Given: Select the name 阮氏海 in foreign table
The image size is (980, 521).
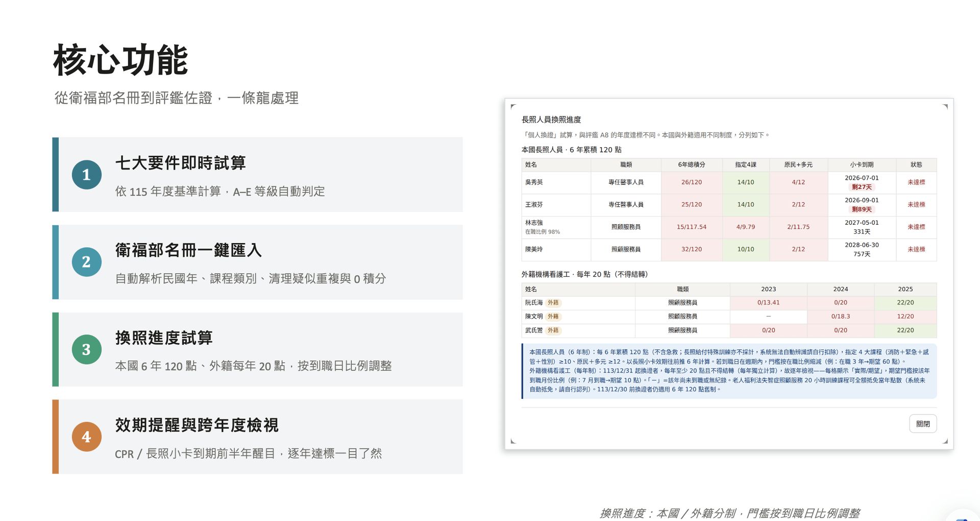Looking at the screenshot, I should [x=534, y=303].
